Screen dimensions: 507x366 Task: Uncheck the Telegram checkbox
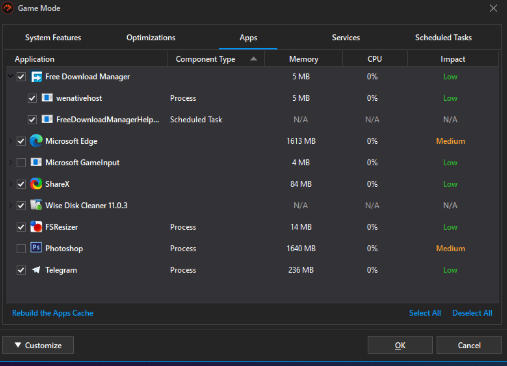[x=21, y=270]
